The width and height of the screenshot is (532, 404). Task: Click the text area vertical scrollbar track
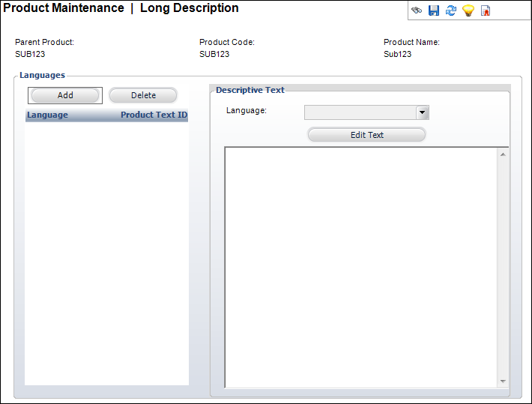pos(503,266)
